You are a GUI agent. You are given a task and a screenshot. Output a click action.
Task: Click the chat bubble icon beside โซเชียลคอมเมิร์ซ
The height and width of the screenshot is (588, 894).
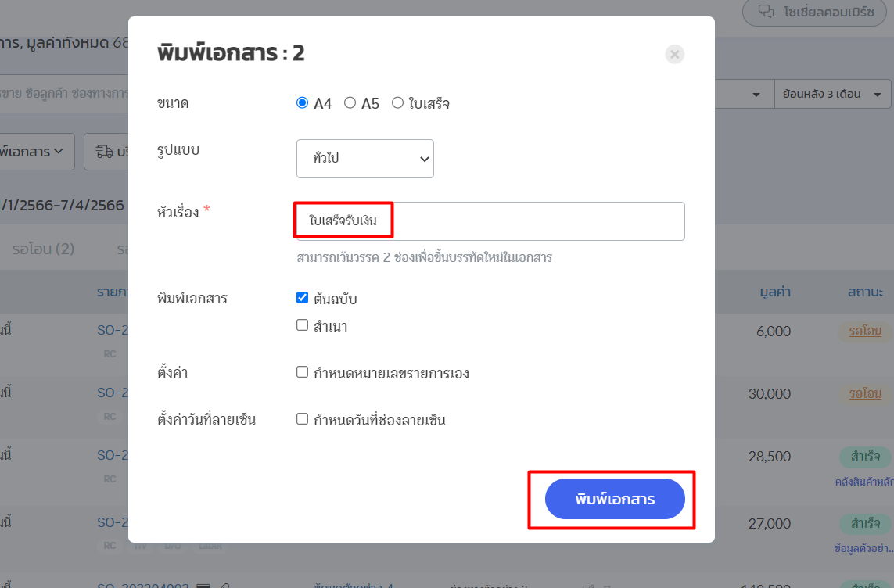pyautogui.click(x=767, y=12)
